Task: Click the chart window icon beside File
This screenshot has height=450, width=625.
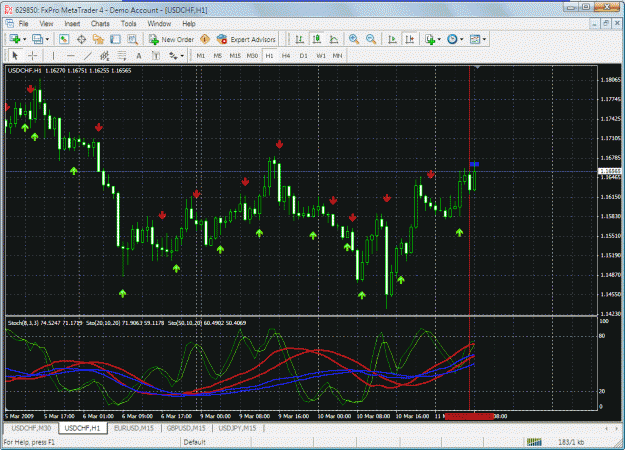Action: [x=10, y=24]
